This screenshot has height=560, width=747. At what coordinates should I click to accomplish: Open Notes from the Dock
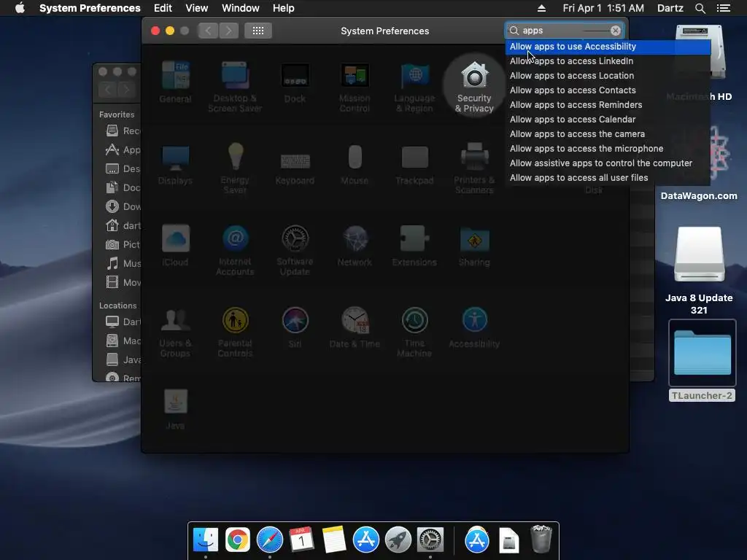pos(333,540)
